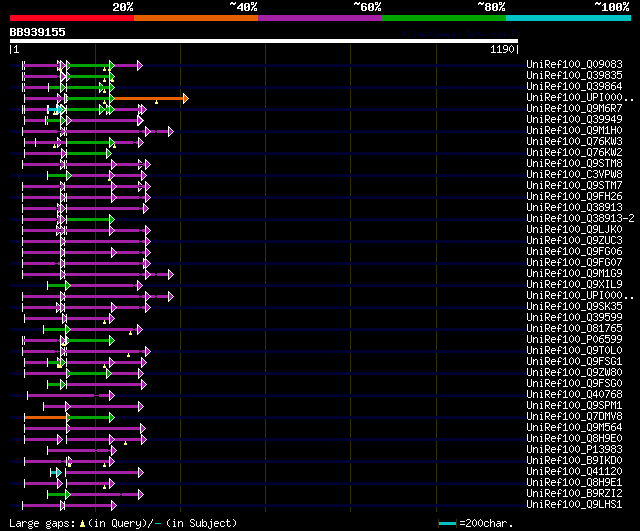Viewport: 640px width, 531px height.
Task: Click the UniRef100_Q9LHS1 label
Action: tap(574, 505)
